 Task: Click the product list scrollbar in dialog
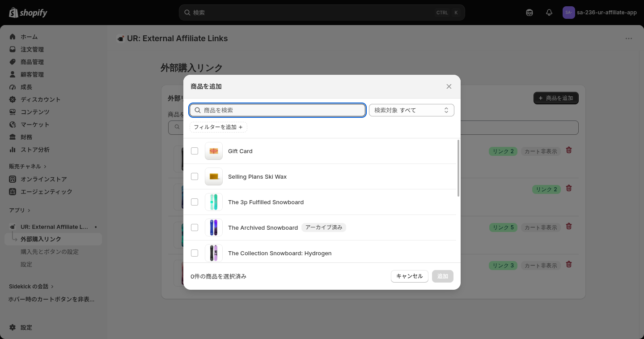coord(458,168)
